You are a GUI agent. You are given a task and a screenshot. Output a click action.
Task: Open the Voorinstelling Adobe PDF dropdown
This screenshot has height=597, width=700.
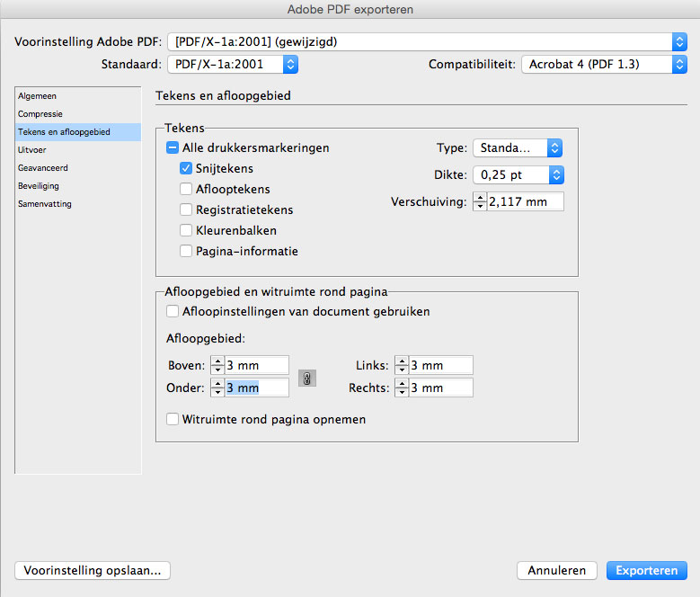(x=427, y=42)
